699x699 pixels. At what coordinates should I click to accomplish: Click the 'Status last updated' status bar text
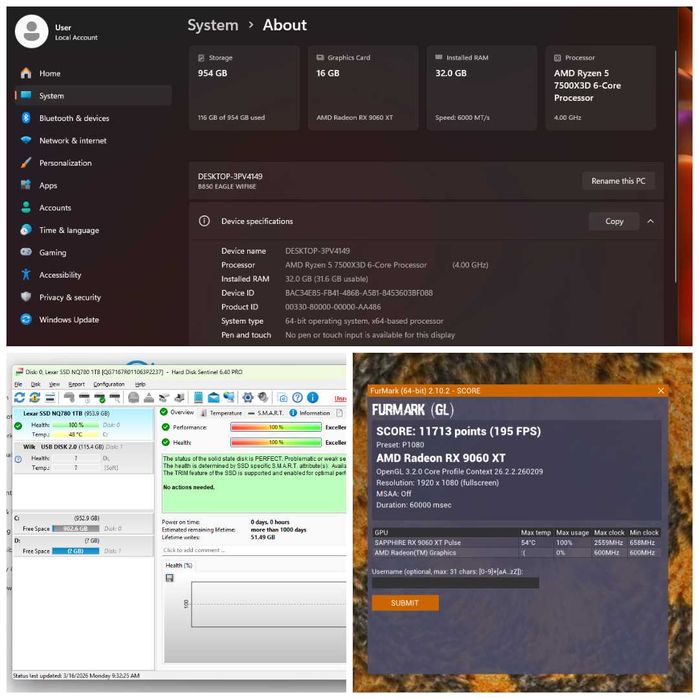tap(76, 675)
